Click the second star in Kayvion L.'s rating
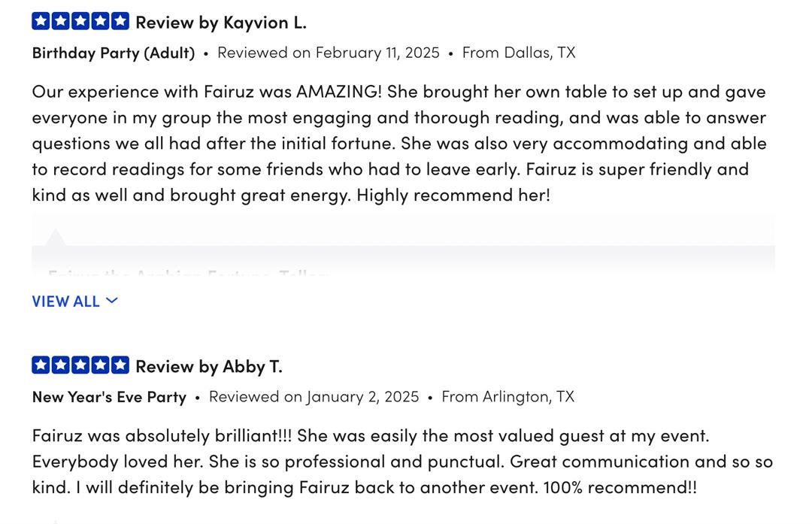The width and height of the screenshot is (812, 524). point(60,21)
